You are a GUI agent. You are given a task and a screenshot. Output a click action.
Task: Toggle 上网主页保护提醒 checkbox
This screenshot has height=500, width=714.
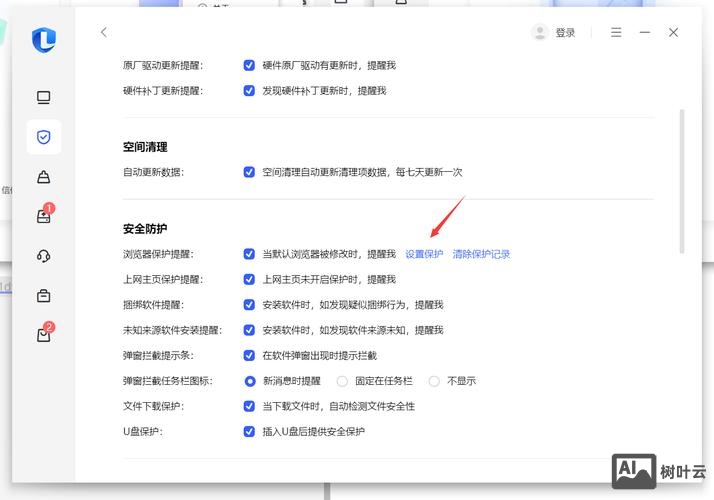[249, 279]
